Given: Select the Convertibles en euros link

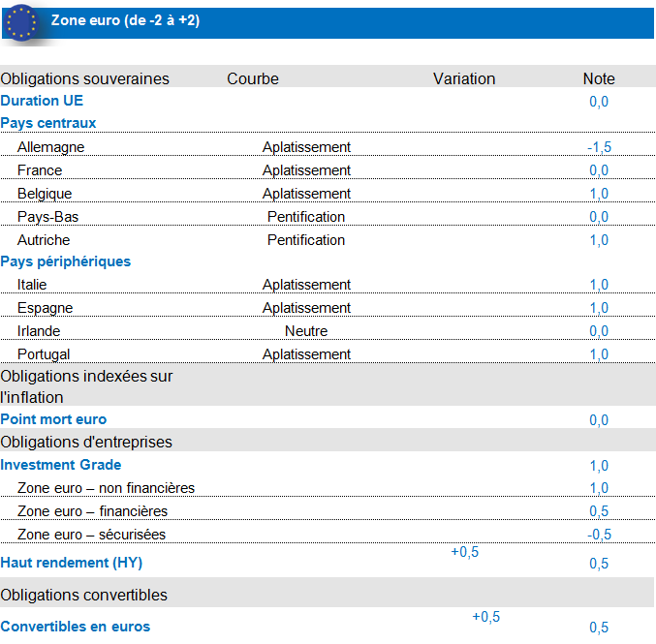Looking at the screenshot, I should pos(76,627).
